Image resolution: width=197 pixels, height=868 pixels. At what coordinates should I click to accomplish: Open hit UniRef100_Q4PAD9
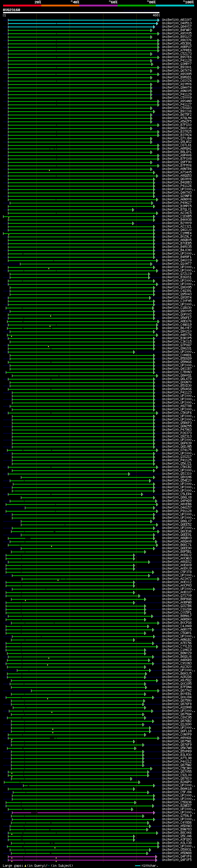[177, 501]
